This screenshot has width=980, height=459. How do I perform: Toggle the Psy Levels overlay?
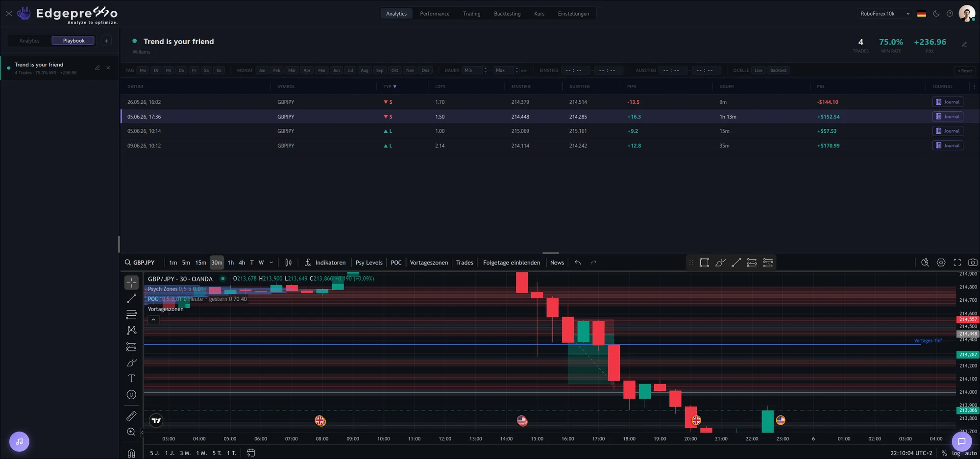(369, 263)
